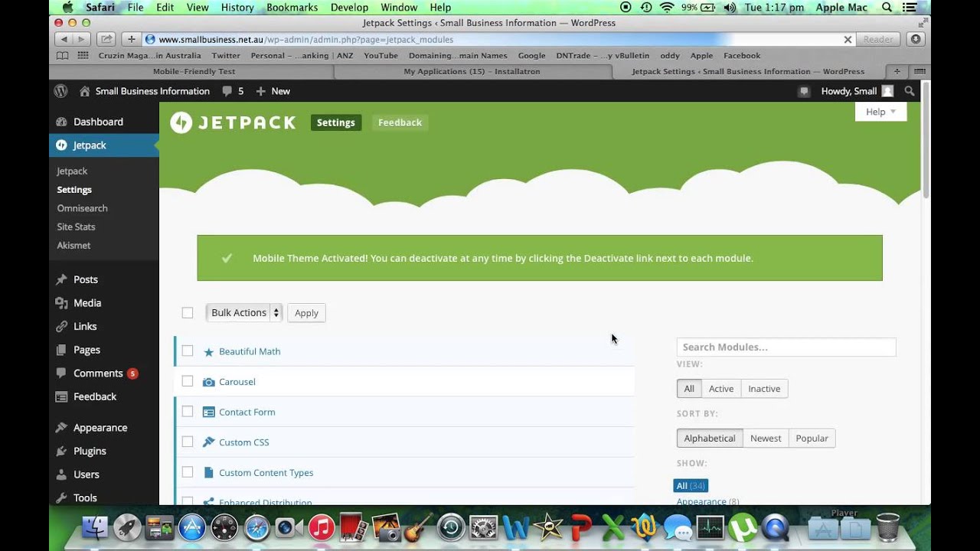980x551 pixels.
Task: Open Users in the sidebar
Action: tap(87, 474)
